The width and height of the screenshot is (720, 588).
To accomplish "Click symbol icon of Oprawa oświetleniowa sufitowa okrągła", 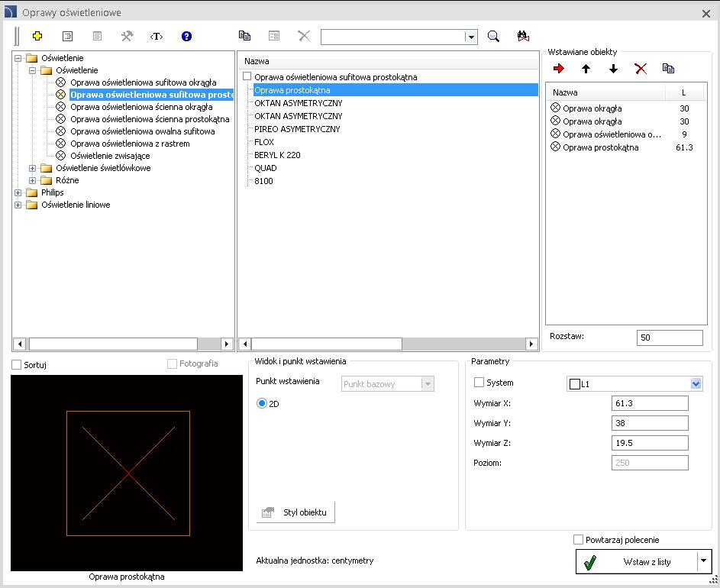I will (x=60, y=82).
